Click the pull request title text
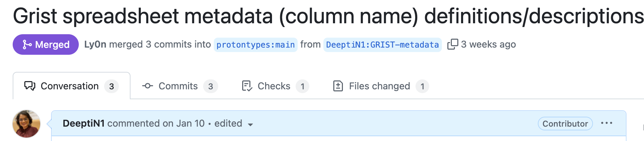The image size is (644, 141). coord(328,16)
